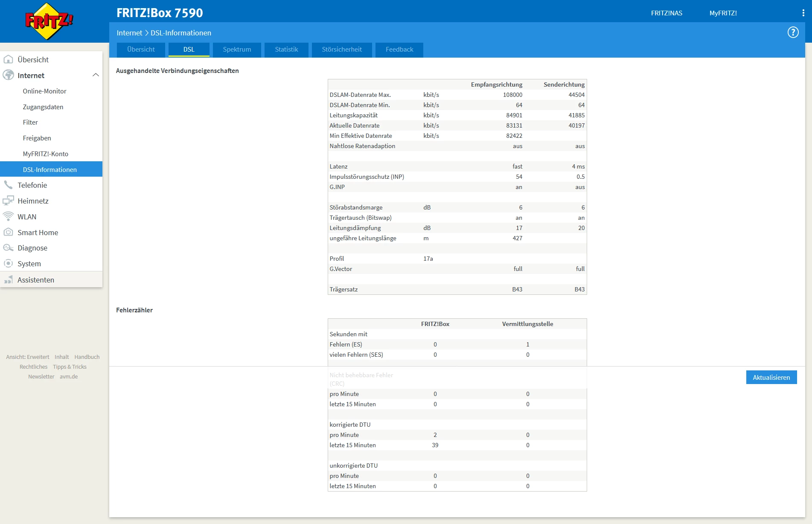Open the Statistik tab

point(286,49)
